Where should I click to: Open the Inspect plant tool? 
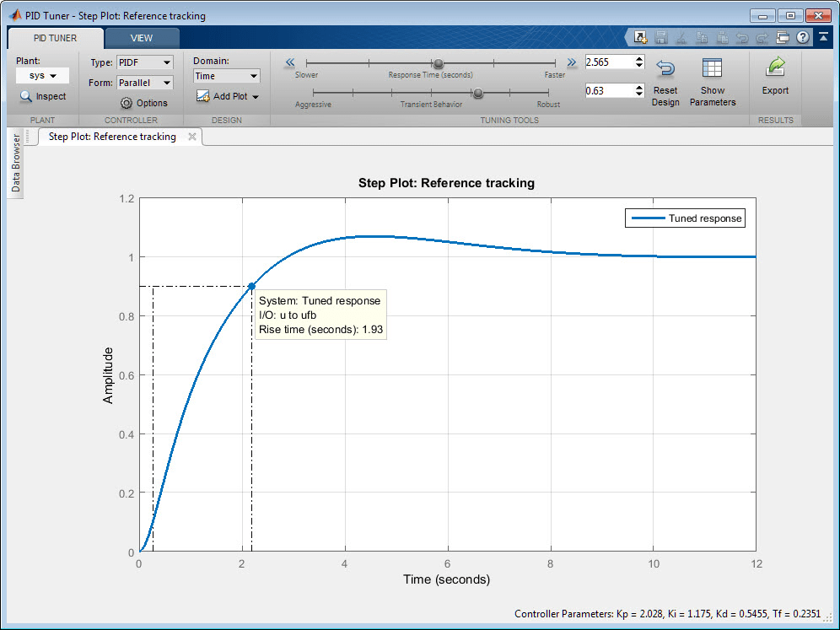click(43, 96)
